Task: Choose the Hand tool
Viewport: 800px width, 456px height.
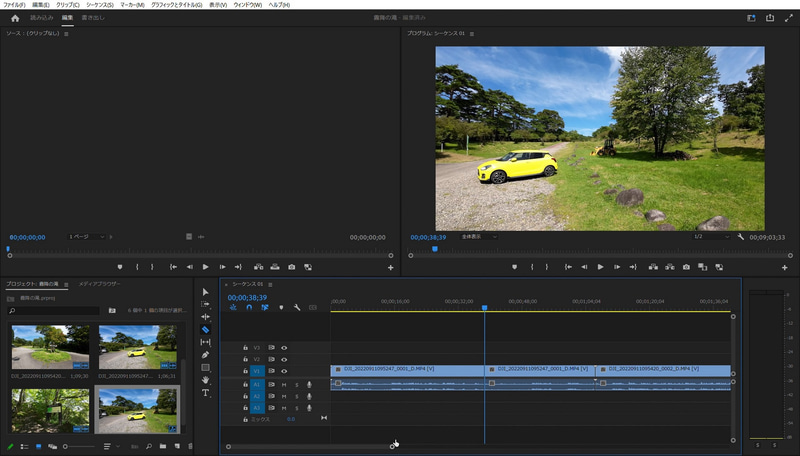Action: click(x=205, y=380)
